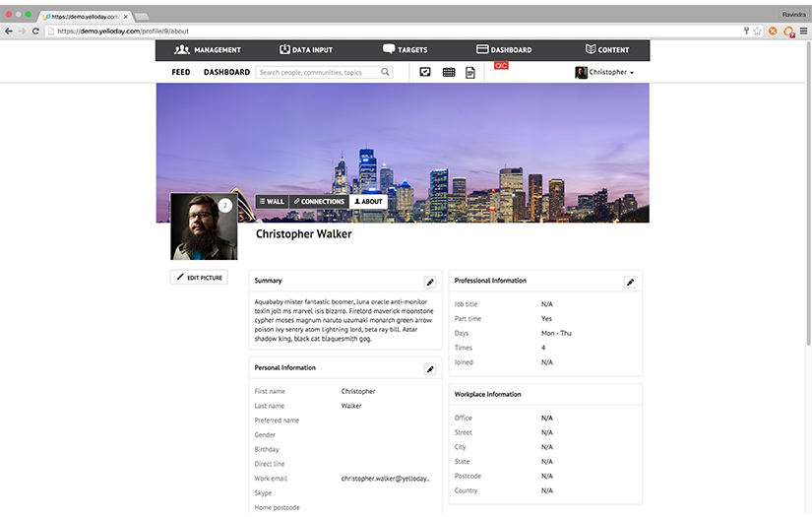Reload the page with refresh icon

[35, 32]
